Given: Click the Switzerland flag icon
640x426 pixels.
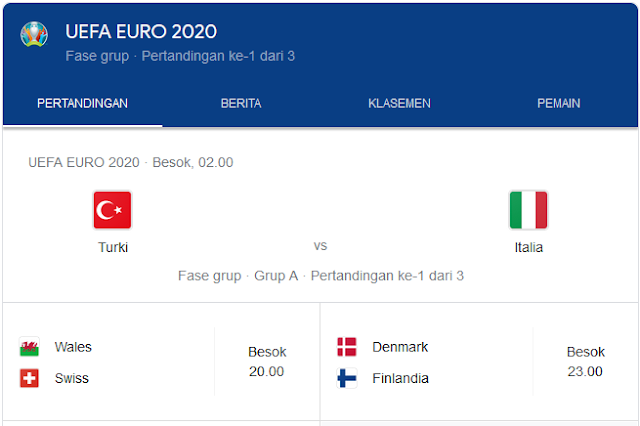Looking at the screenshot, I should coord(29,379).
